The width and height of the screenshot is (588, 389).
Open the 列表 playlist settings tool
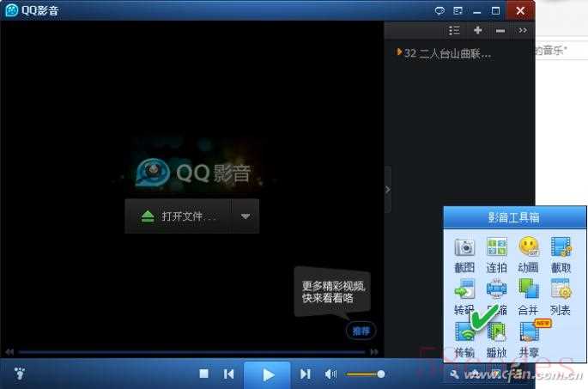click(x=561, y=290)
